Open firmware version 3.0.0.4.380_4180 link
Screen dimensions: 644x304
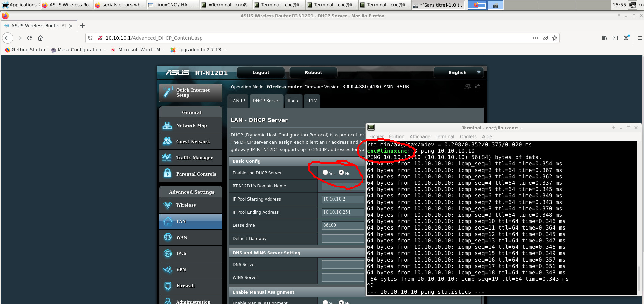(361, 87)
